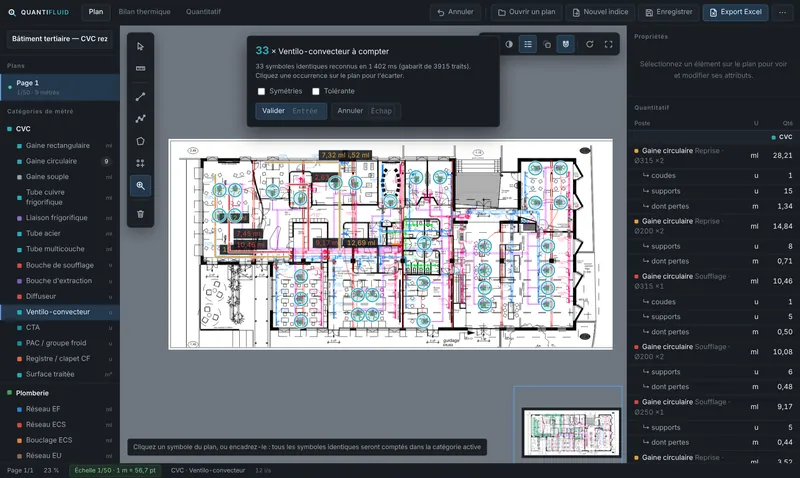Screen dimensions: 800x478
Task: Select the Ventilo-convecteur category
Action: [x=60, y=312]
